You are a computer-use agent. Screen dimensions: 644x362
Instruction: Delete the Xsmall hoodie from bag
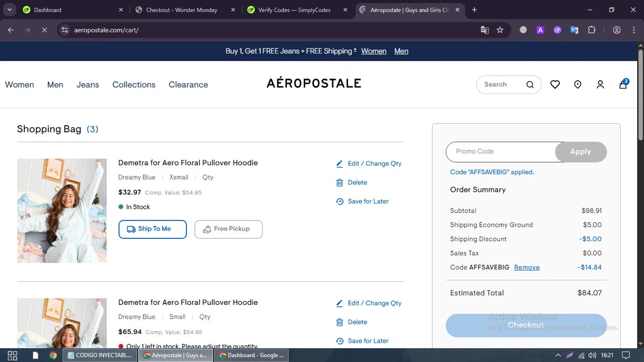pos(352,183)
